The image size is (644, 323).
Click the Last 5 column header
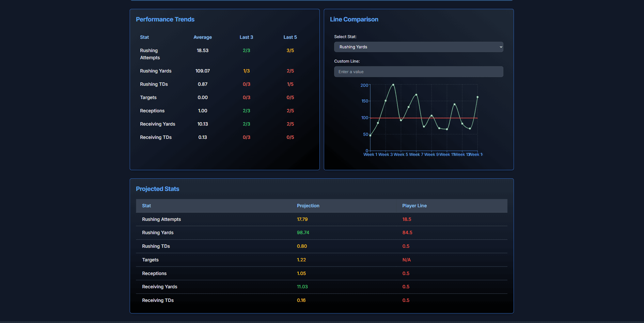tap(290, 37)
